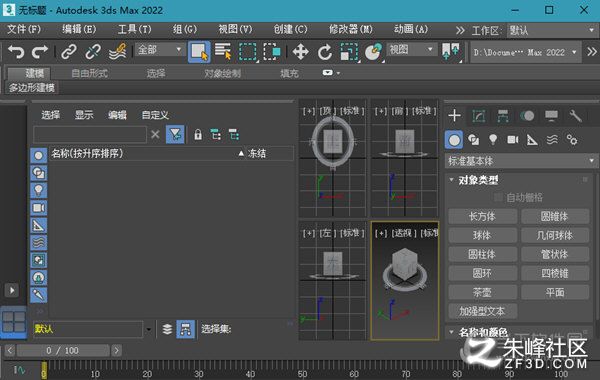The height and width of the screenshot is (380, 600).
Task: Click the time slider 0 / 100
Action: (x=63, y=351)
